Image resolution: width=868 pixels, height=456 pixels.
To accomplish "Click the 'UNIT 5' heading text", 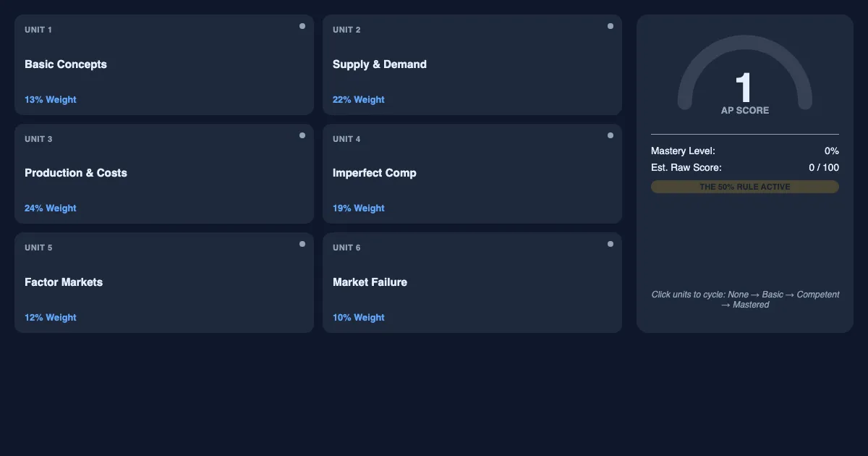I will pyautogui.click(x=38, y=248).
